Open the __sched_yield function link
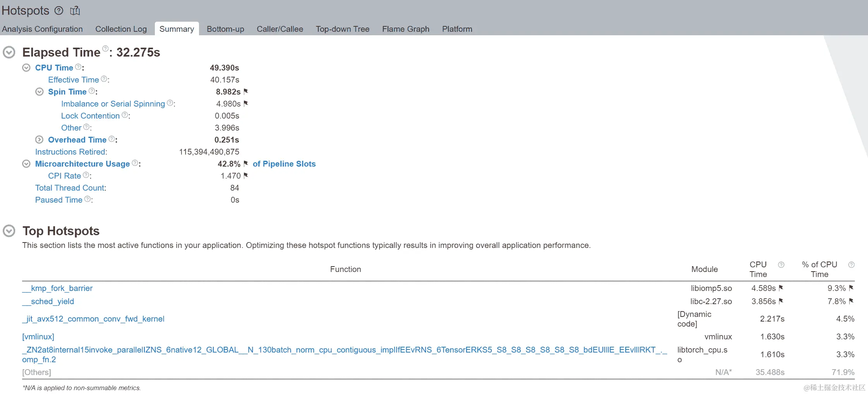The height and width of the screenshot is (394, 868). (x=48, y=301)
